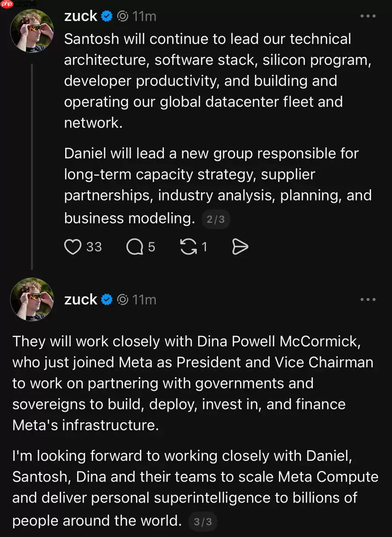392x537 pixels.
Task: Click the repost-style icon next to the first timestamp
Action: (x=122, y=16)
